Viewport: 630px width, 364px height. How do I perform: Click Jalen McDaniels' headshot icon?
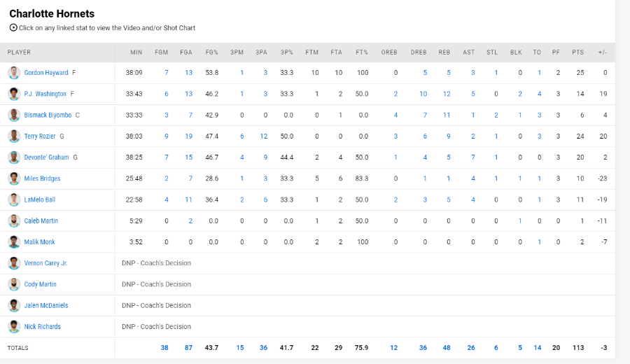tap(14, 305)
